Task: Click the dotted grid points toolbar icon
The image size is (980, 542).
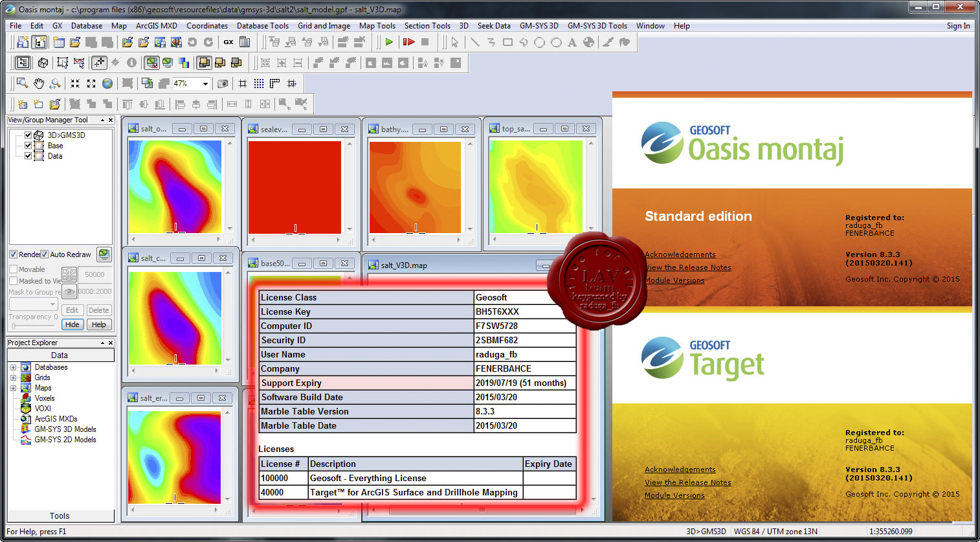Action: point(259,84)
